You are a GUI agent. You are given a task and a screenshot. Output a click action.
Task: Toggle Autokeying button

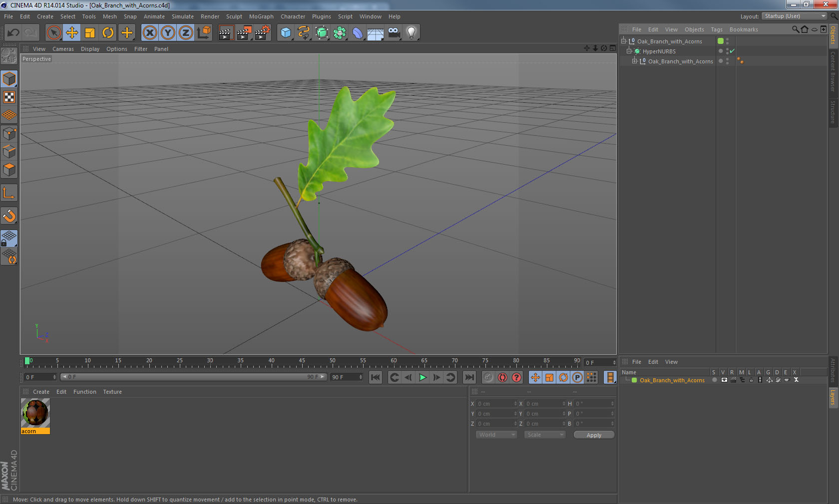click(502, 377)
